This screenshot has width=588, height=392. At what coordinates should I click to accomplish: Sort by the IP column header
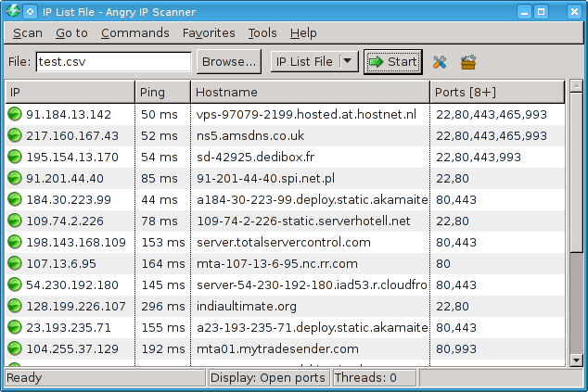point(70,92)
